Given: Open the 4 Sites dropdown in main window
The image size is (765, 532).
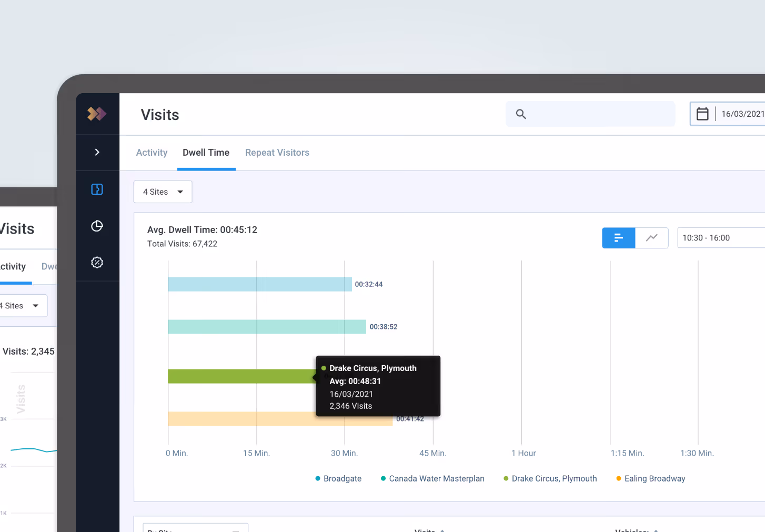Looking at the screenshot, I should (x=163, y=192).
